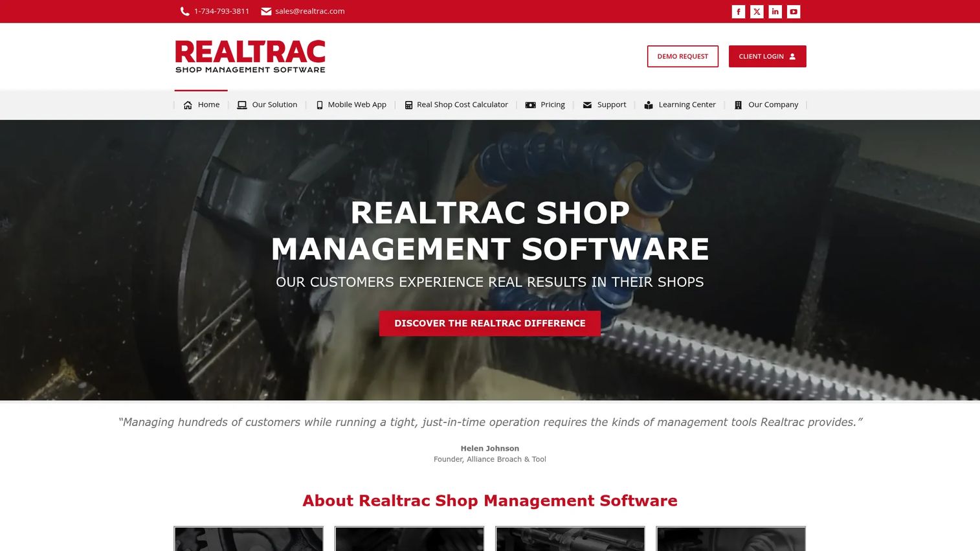The image size is (980, 551).
Task: Open the Facebook social icon
Action: (738, 12)
